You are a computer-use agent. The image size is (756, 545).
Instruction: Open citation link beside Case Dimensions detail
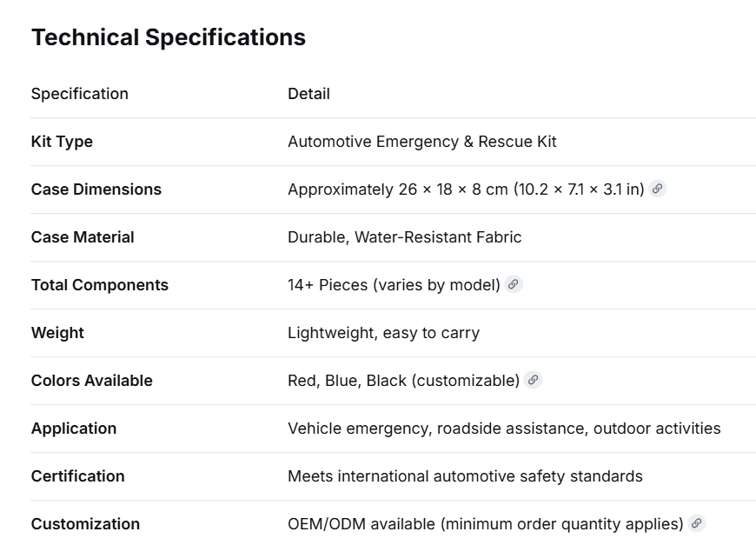coord(657,189)
